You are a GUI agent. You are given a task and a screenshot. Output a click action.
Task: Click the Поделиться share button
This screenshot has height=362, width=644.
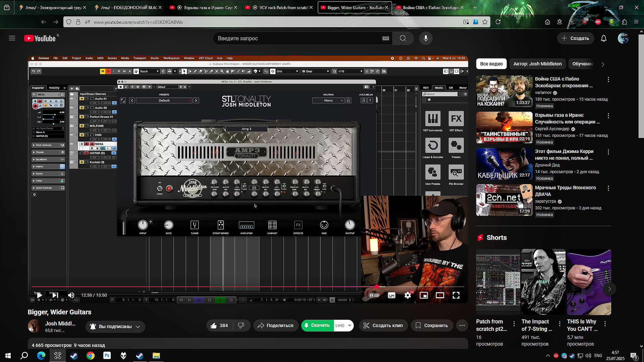(276, 325)
